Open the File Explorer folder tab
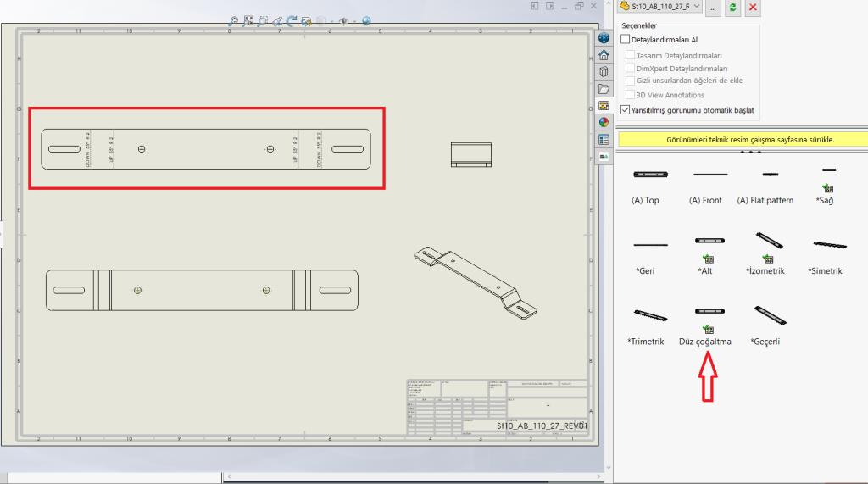 (604, 88)
